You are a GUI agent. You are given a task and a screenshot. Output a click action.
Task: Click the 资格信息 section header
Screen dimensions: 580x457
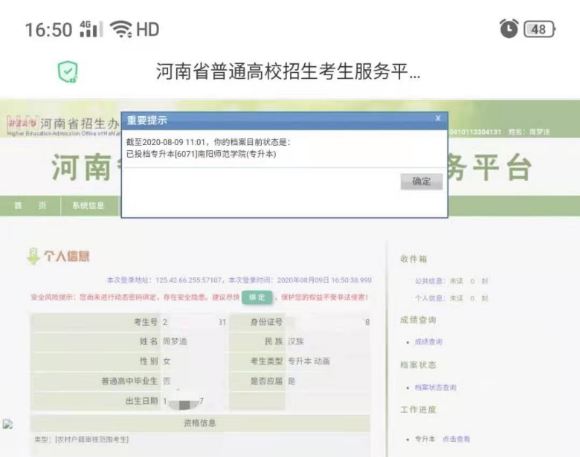coord(200,423)
